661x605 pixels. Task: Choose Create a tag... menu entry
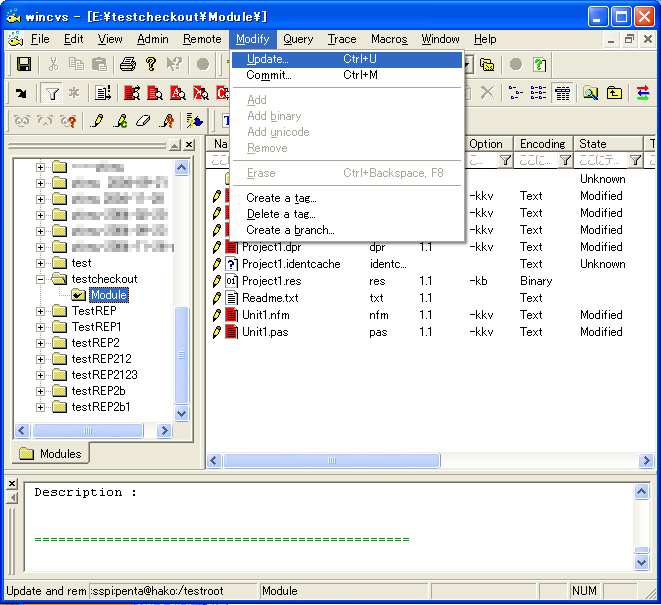(x=347, y=198)
